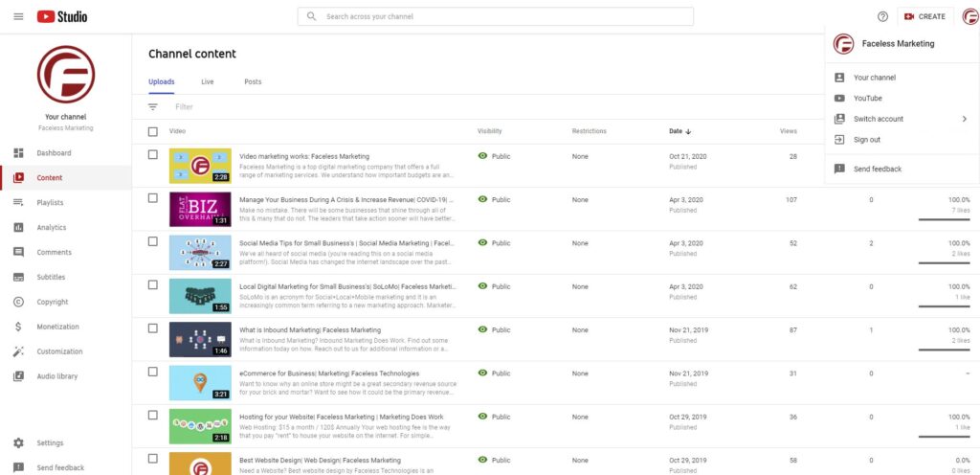Open visibility options for Social Media Tips video
Image resolution: width=980 pixels, height=475 pixels.
pyautogui.click(x=495, y=243)
